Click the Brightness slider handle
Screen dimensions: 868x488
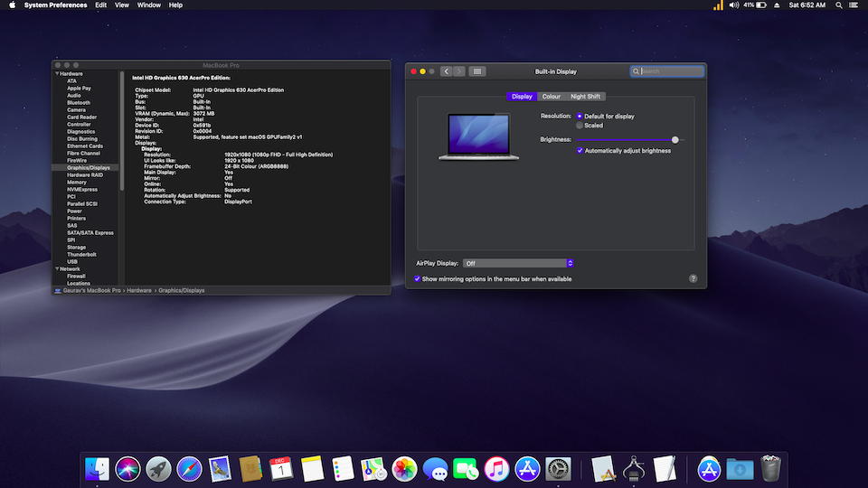click(675, 140)
